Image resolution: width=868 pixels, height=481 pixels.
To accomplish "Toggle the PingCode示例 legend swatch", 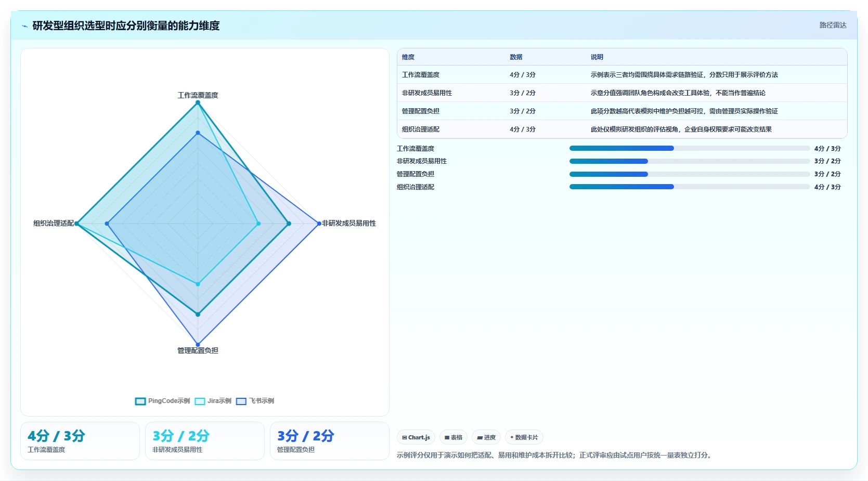I will point(140,401).
